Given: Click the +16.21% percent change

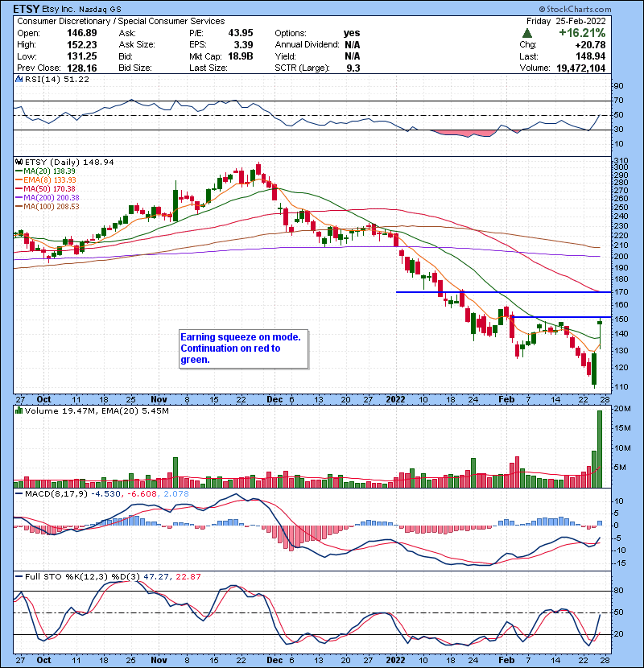Looking at the screenshot, I should pyautogui.click(x=582, y=33).
